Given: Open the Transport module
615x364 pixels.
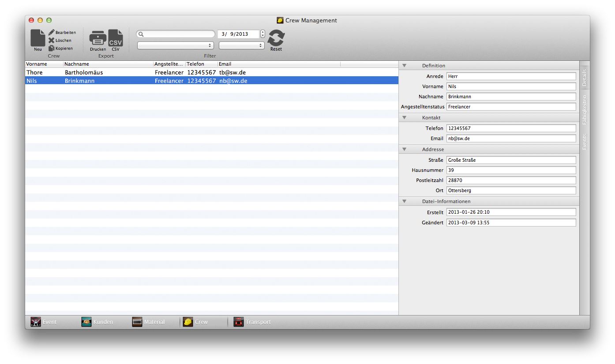Looking at the screenshot, I should click(239, 322).
